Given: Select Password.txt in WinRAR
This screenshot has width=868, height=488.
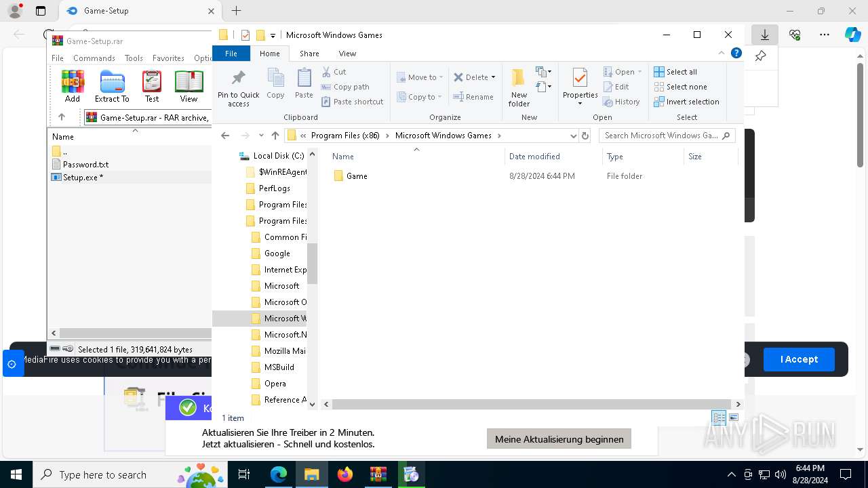Looking at the screenshot, I should 85,165.
